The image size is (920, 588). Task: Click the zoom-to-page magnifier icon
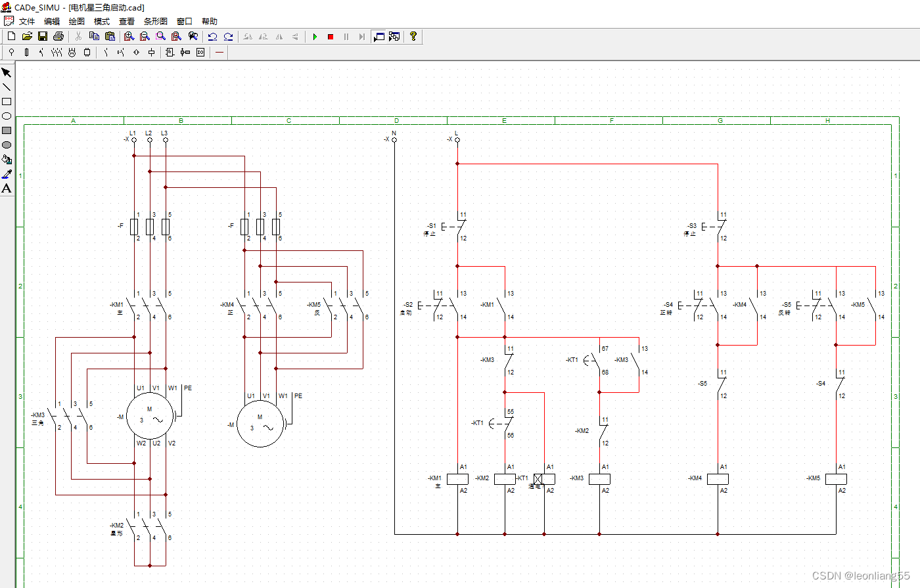tap(177, 36)
